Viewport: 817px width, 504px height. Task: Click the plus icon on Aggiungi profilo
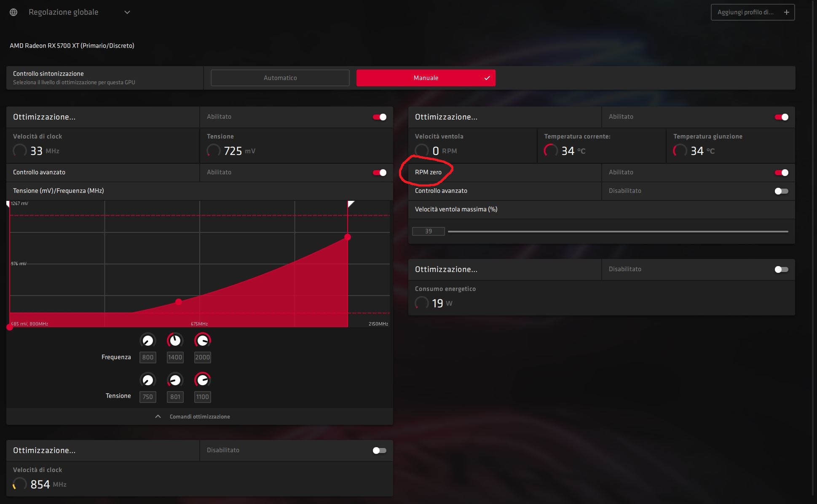coord(786,12)
